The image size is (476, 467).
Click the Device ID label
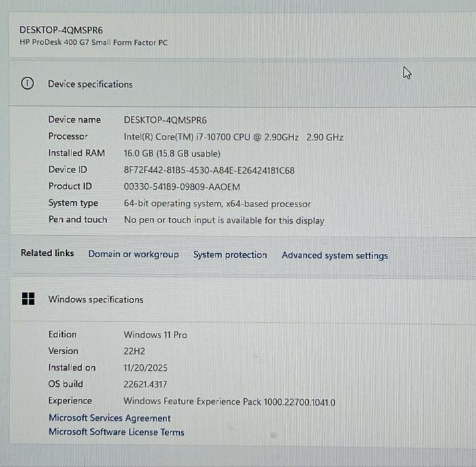[x=68, y=169]
